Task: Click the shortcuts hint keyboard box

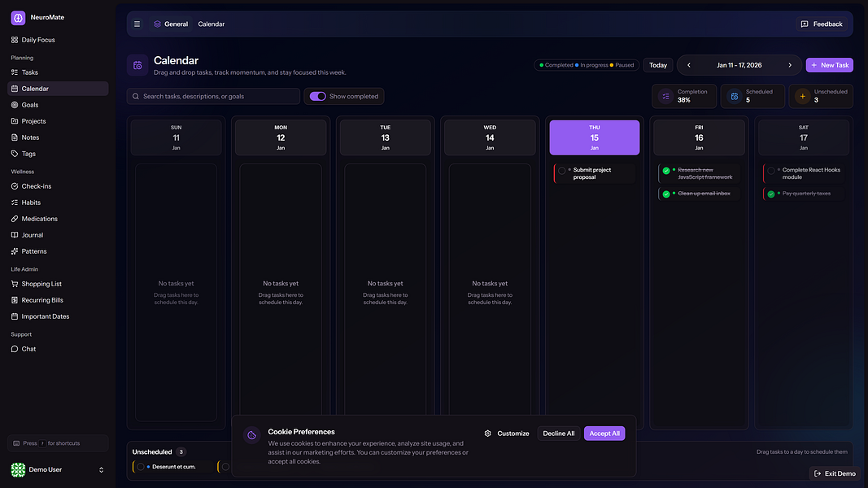Action: (58, 443)
